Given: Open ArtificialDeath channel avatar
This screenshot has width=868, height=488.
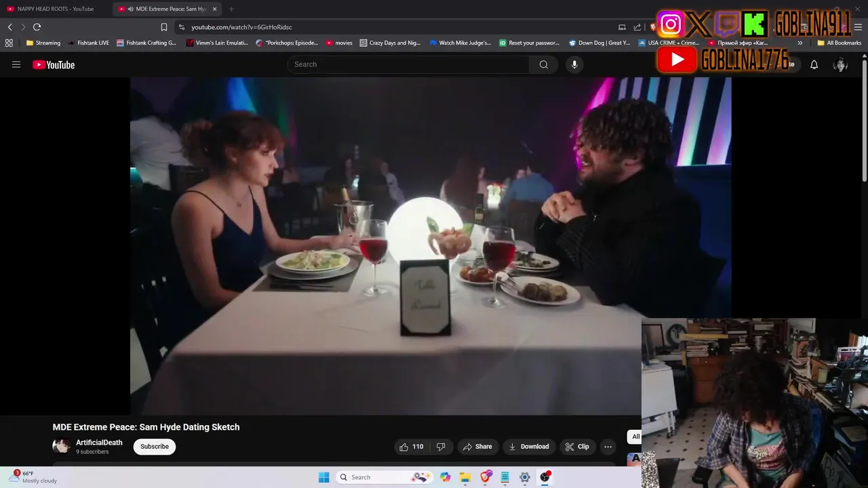Looking at the screenshot, I should click(x=61, y=446).
